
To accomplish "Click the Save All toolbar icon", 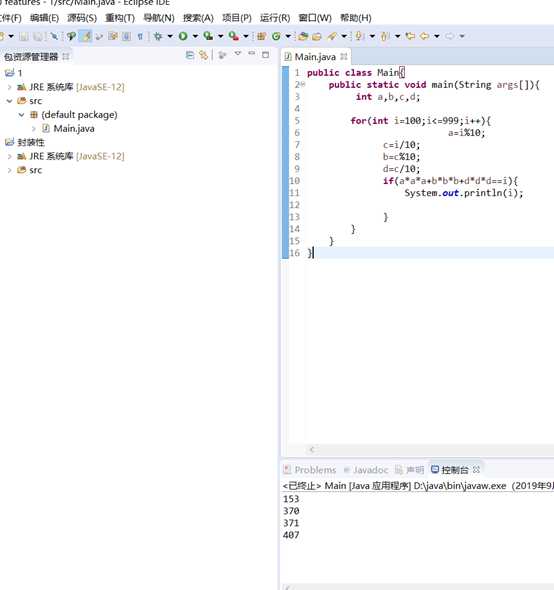I will click(38, 36).
